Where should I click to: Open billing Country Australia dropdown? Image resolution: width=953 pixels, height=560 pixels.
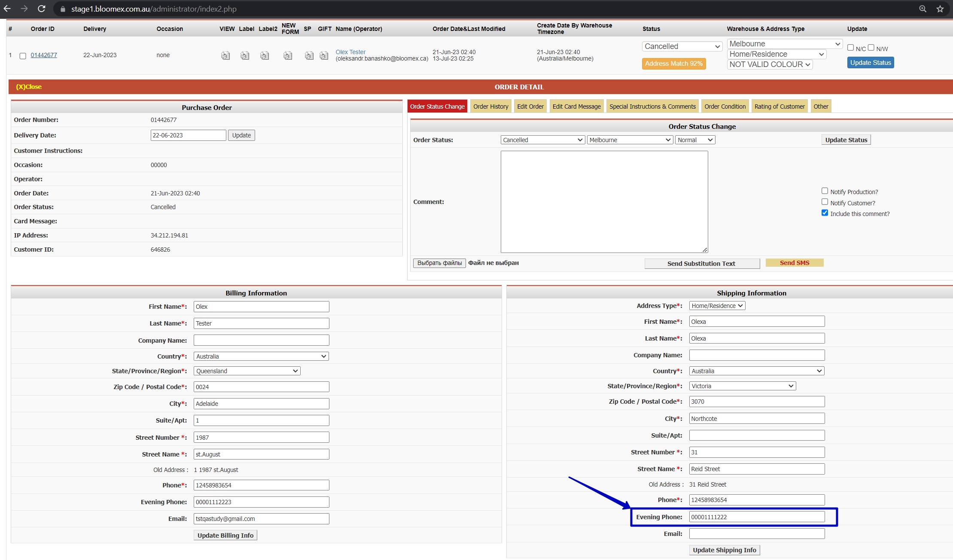click(261, 356)
